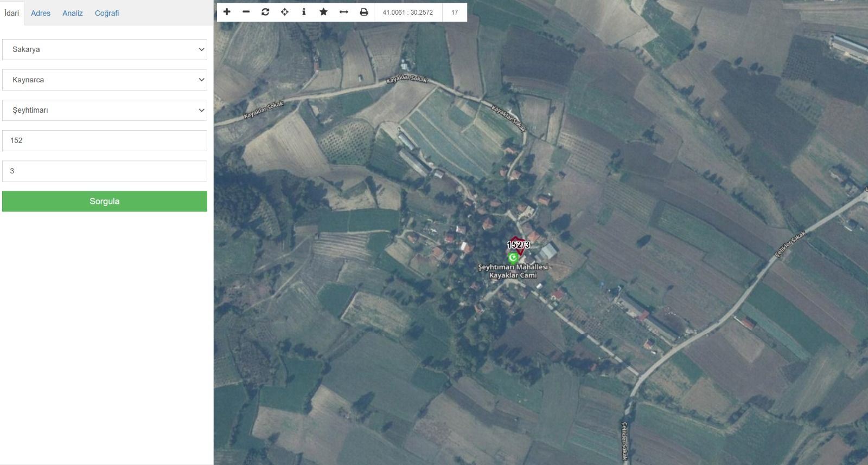Screen dimensions: 868x465
Task: Click the 152/3 parcel label on map
Action: [x=518, y=244]
